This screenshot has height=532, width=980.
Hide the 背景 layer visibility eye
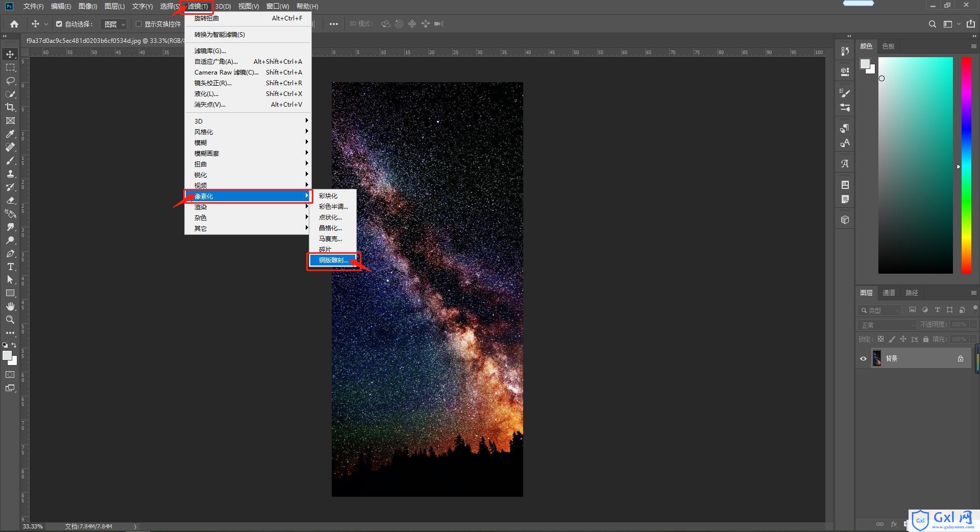tap(863, 358)
